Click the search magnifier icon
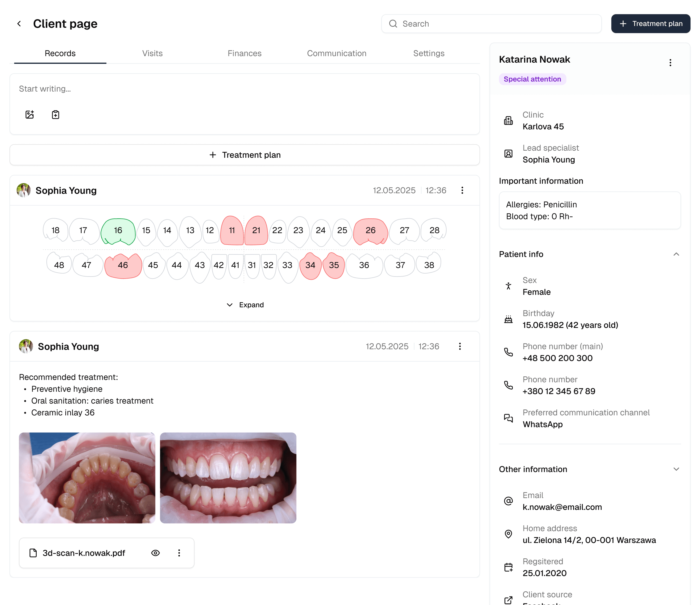Screen dimensions: 700x605 (x=393, y=24)
